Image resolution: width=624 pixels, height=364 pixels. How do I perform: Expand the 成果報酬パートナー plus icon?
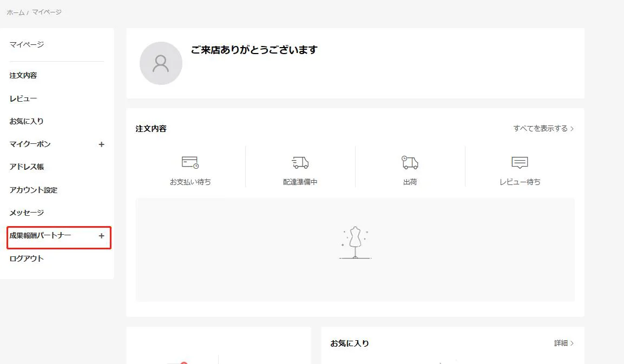[101, 236]
